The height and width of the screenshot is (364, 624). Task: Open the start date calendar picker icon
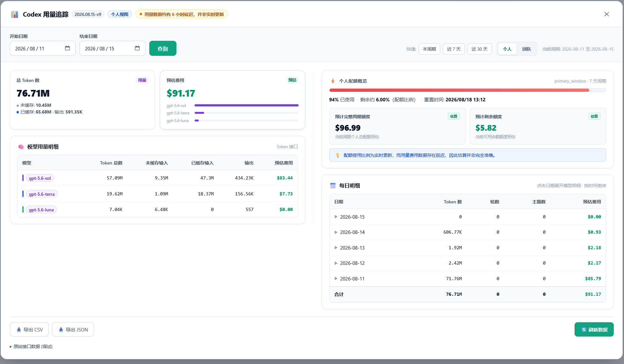click(67, 48)
